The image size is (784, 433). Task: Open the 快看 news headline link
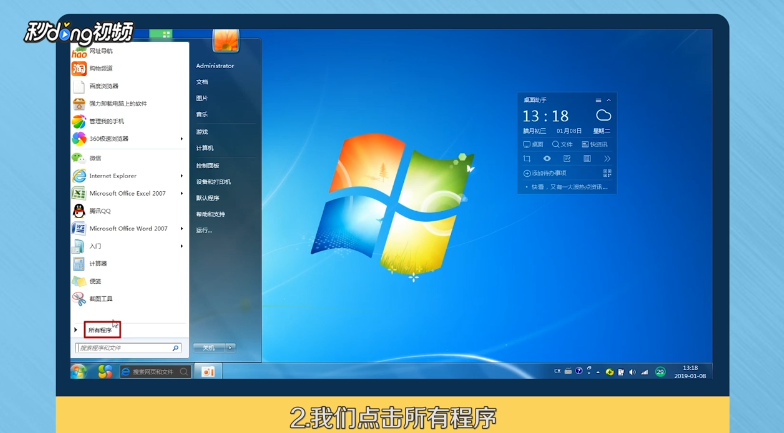tap(570, 187)
